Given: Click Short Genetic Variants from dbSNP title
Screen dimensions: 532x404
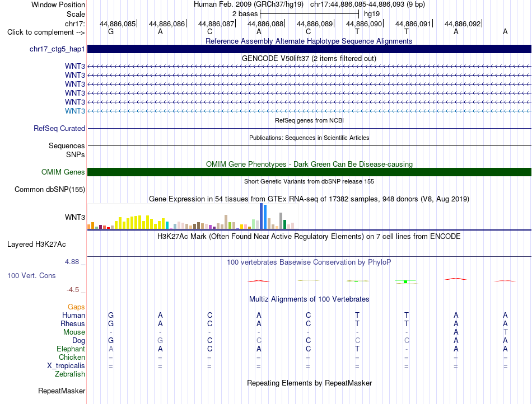Looking at the screenshot, I should (309, 181).
